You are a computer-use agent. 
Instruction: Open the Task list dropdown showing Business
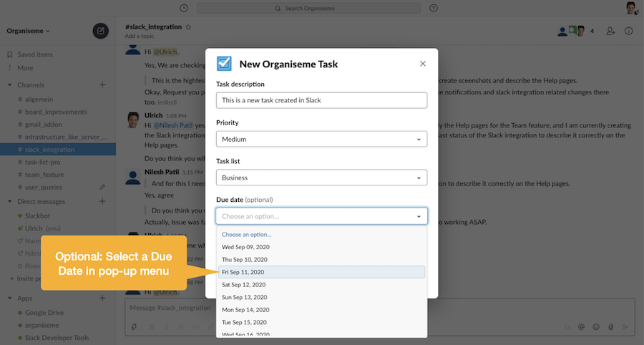(321, 178)
